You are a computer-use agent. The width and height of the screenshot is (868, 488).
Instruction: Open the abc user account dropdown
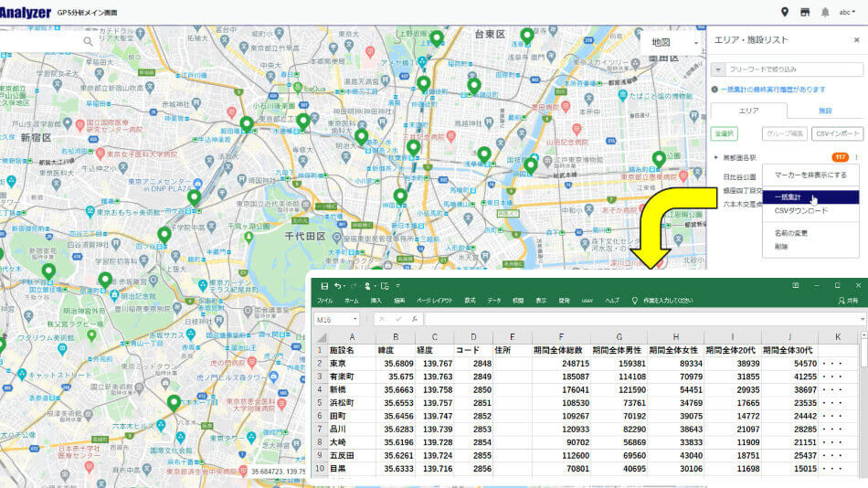point(848,12)
